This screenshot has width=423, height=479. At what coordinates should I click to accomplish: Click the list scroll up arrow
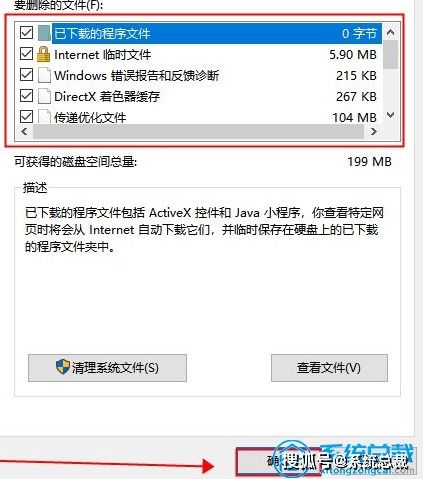click(x=390, y=32)
